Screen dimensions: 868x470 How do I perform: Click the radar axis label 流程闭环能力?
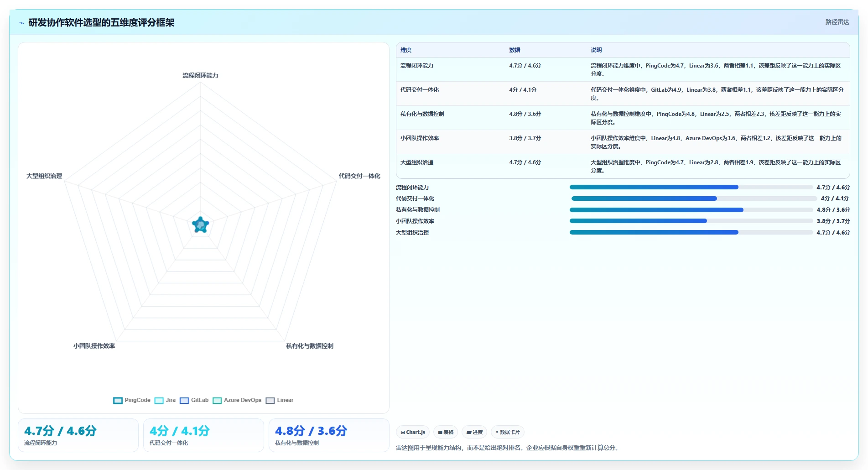coord(200,75)
